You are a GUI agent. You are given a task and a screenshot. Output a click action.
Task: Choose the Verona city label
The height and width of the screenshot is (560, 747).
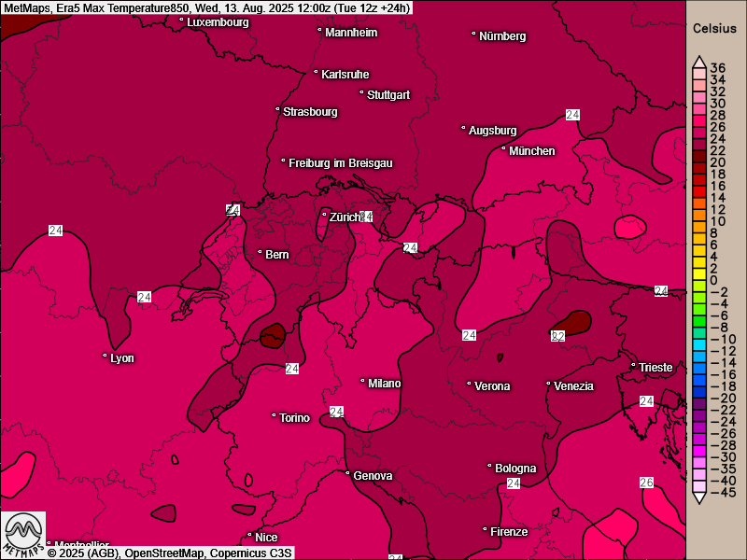[x=492, y=386]
